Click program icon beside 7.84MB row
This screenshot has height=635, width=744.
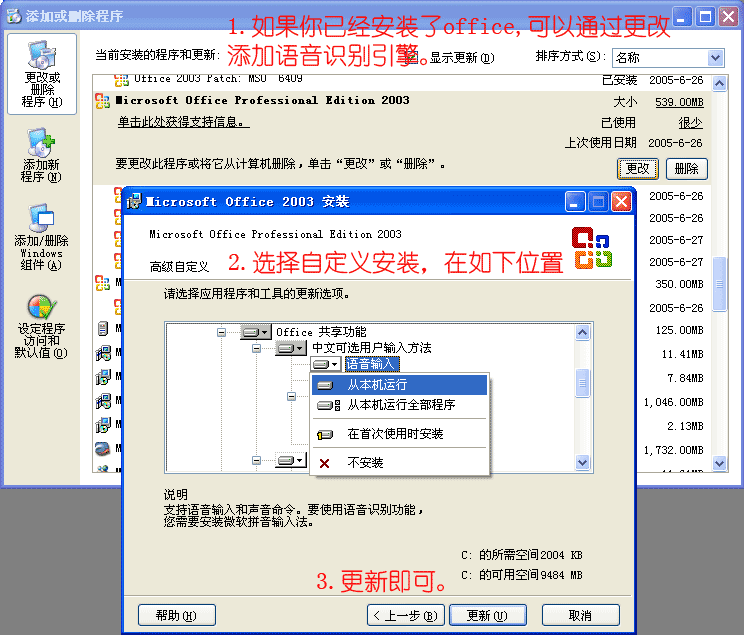(103, 377)
